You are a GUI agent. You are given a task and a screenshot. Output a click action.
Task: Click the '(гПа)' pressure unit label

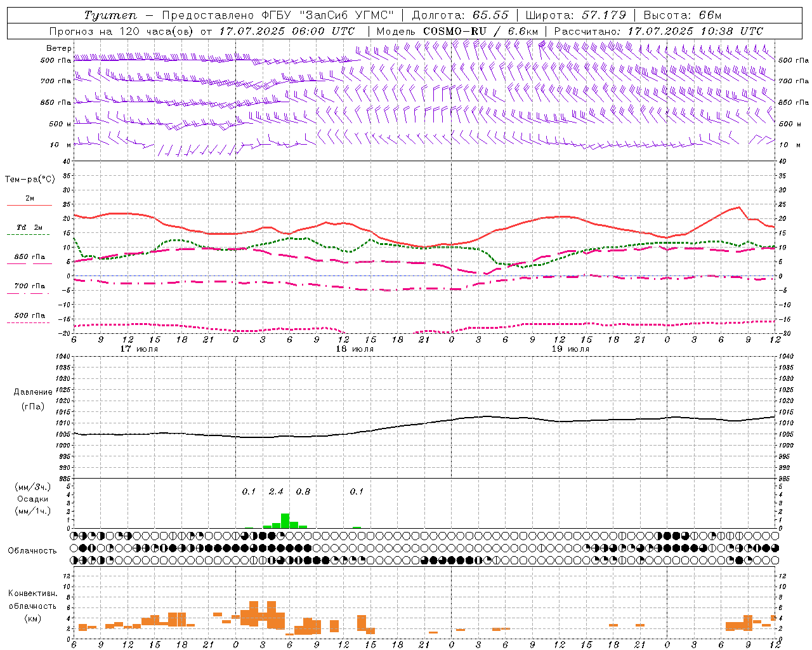pyautogui.click(x=33, y=407)
